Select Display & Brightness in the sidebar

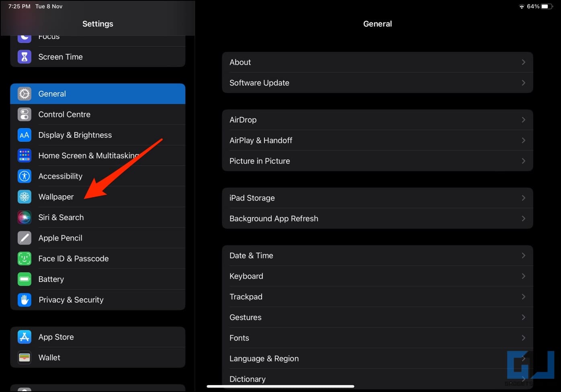[98, 135]
